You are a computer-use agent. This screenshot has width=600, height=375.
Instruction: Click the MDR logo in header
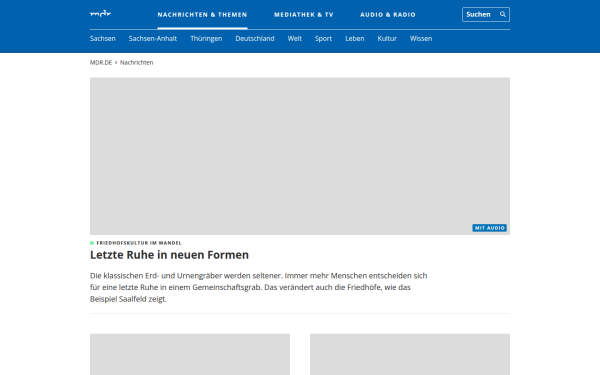[100, 14]
